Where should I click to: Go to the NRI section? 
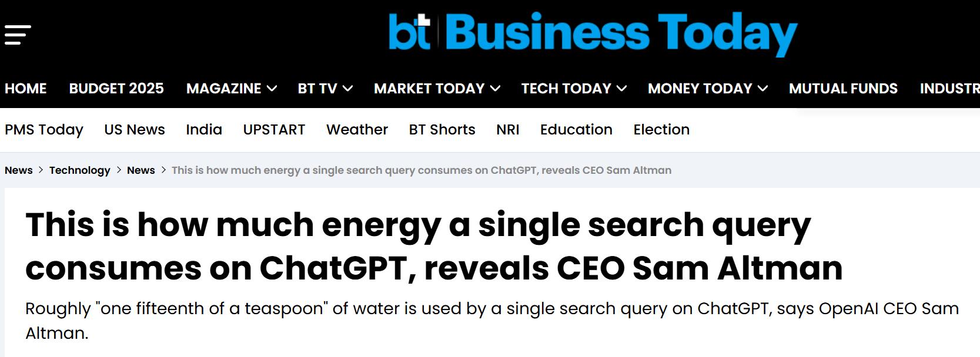point(508,130)
